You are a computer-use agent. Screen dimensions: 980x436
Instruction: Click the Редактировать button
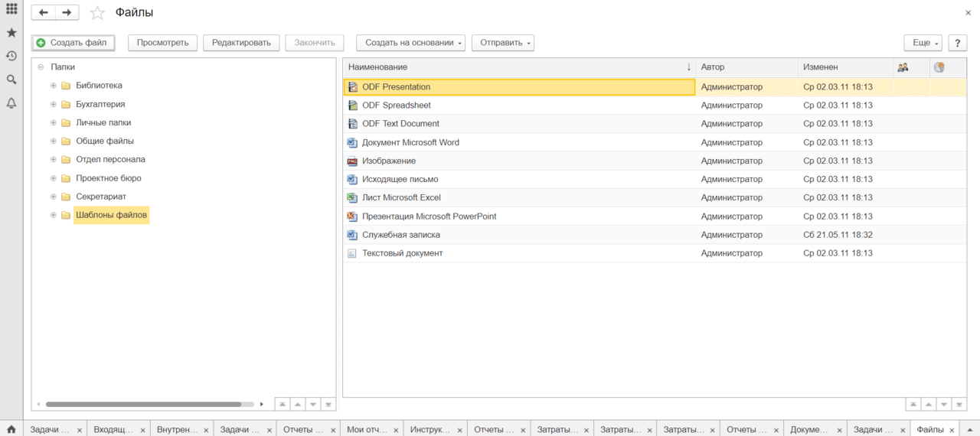point(241,43)
